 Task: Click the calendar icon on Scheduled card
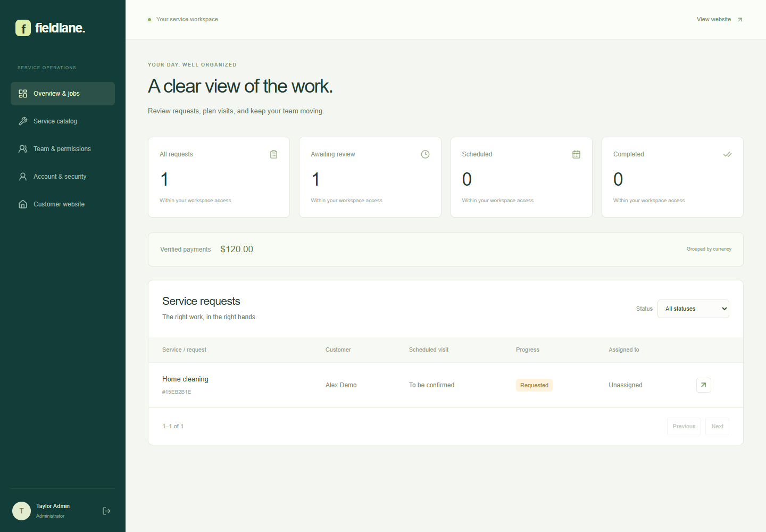576,154
